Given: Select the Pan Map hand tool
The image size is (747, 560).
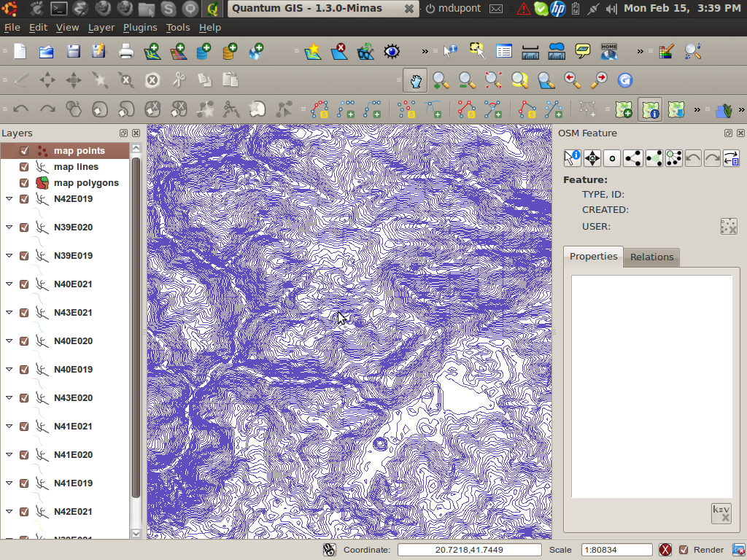Looking at the screenshot, I should pyautogui.click(x=415, y=80).
